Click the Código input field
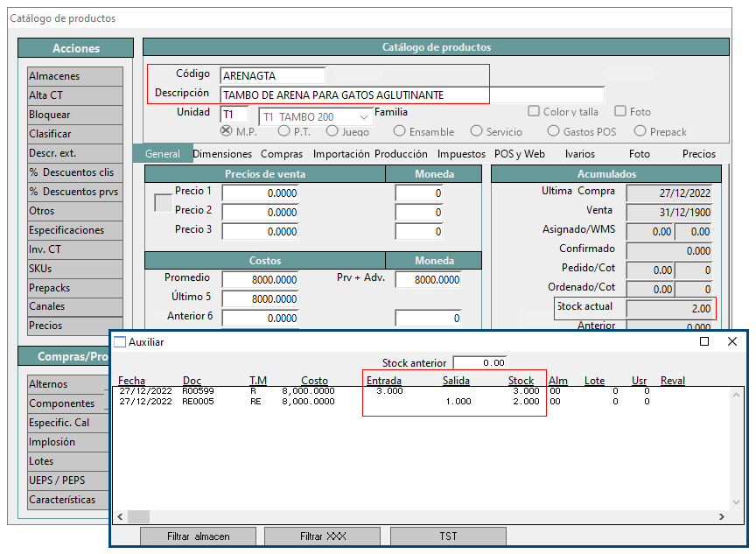The width and height of the screenshot is (756, 554). 273,75
